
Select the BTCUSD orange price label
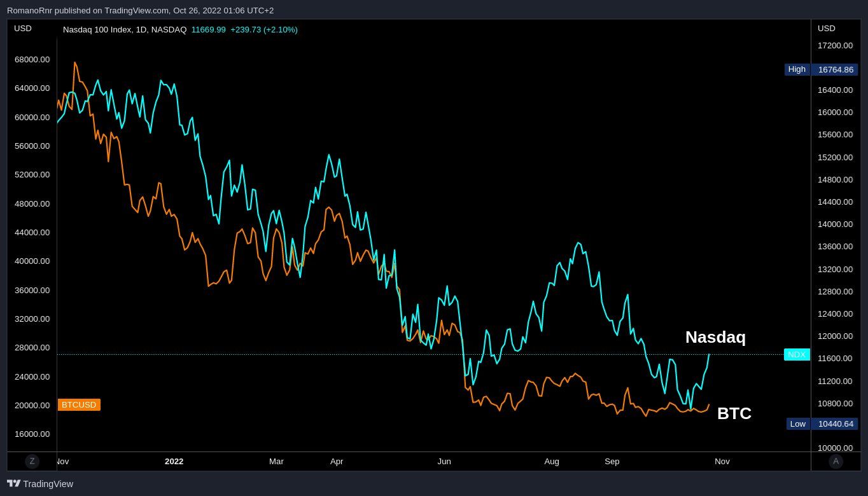coord(79,405)
